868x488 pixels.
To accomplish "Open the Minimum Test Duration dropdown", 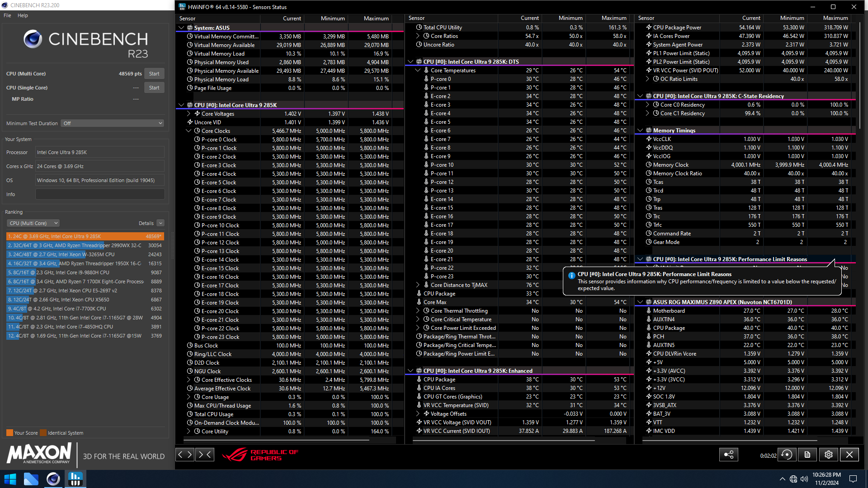I will (113, 123).
